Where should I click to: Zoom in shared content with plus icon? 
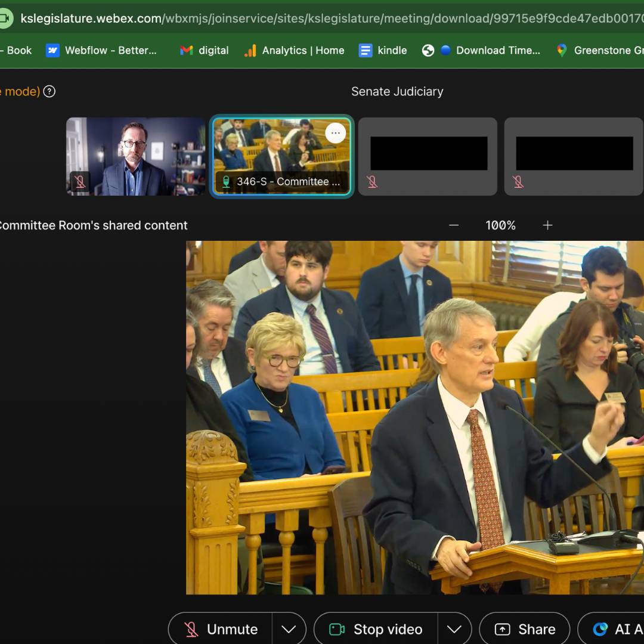[x=547, y=225]
